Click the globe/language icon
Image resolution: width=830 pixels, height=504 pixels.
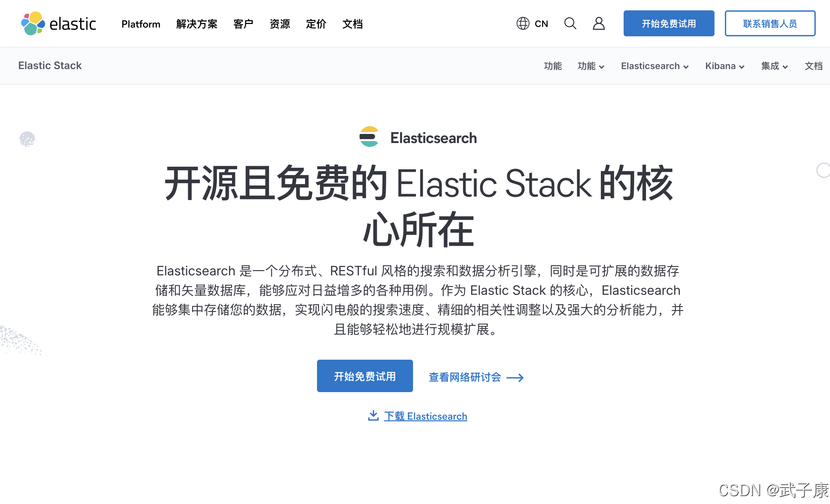[522, 24]
